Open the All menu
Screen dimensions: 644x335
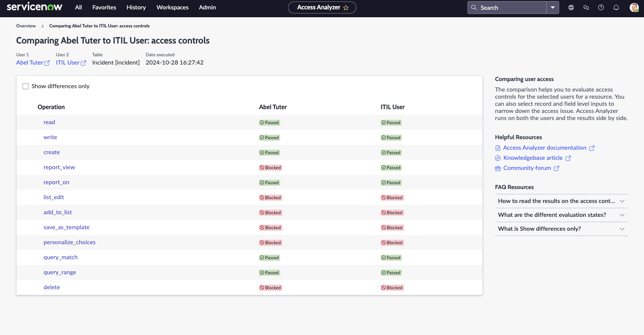[x=78, y=8]
